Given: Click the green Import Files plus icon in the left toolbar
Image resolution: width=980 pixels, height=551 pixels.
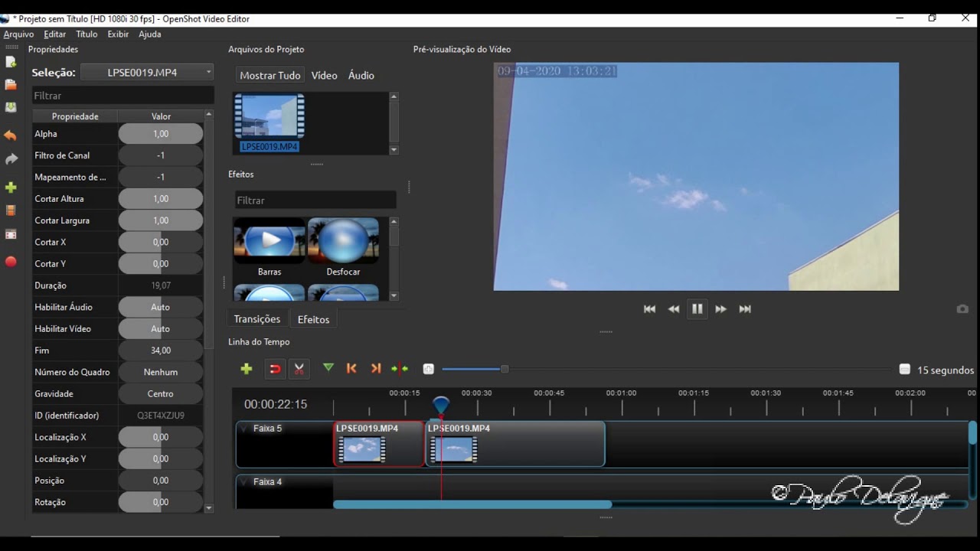Looking at the screenshot, I should 11,187.
